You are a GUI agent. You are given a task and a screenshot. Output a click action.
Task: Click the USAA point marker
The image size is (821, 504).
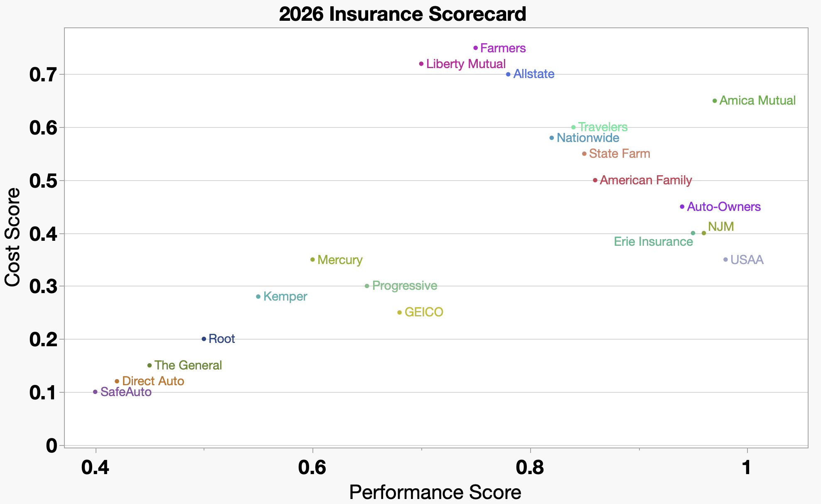[x=725, y=260]
